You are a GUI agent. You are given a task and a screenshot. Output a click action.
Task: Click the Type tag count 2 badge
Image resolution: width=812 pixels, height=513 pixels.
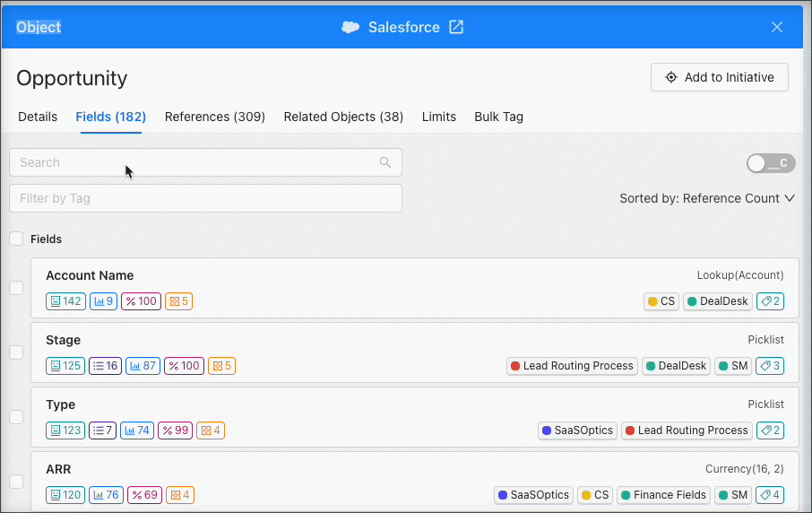pos(770,430)
